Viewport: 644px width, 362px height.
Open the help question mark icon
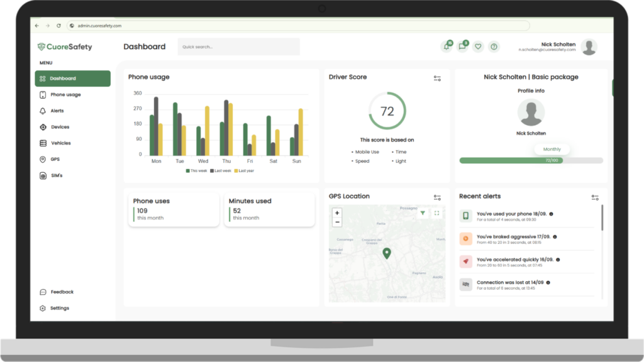click(x=494, y=47)
